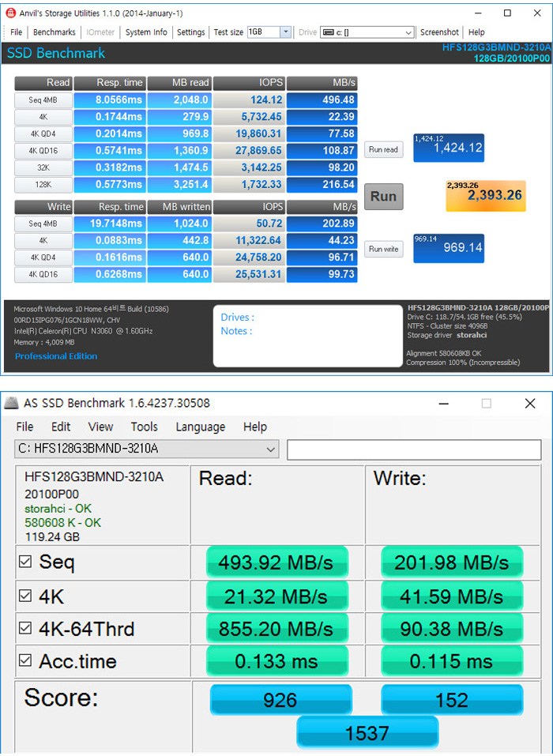Disable the Acc.time test checkbox

pyautogui.click(x=25, y=661)
